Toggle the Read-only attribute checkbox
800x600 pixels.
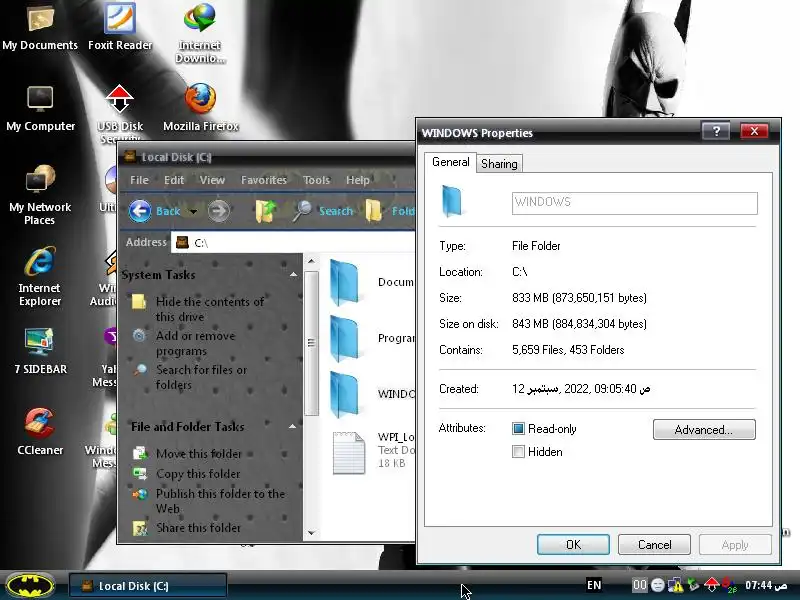pos(518,429)
